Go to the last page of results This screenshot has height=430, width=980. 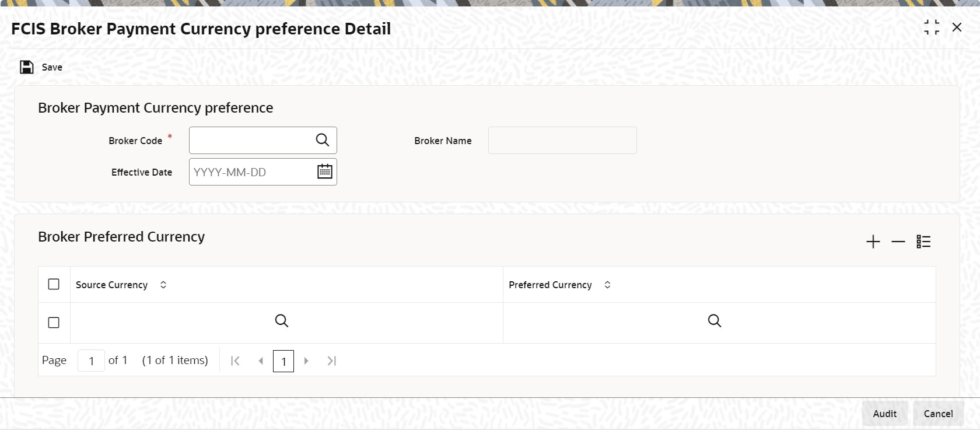(x=332, y=361)
